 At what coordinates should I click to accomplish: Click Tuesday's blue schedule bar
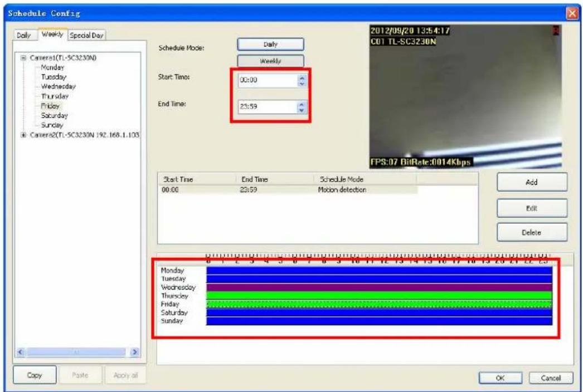tap(379, 279)
